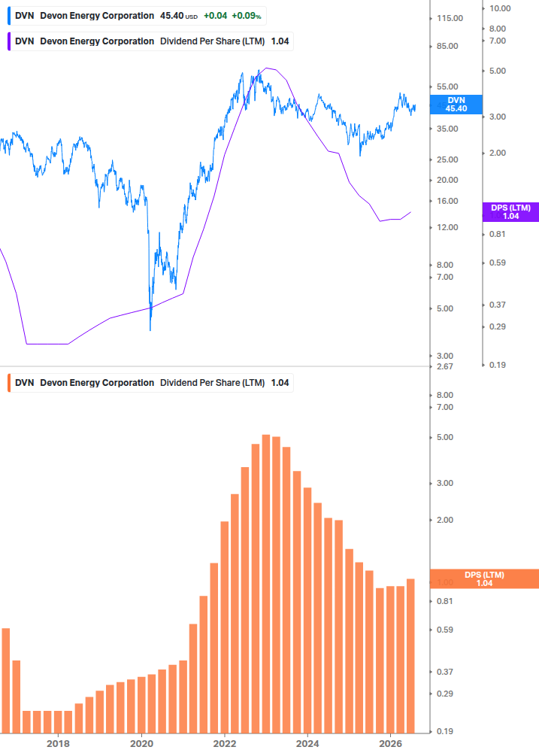Click the 0.59 tick on the bottom chart axis
Screen dimensions: 539x756
click(445, 630)
